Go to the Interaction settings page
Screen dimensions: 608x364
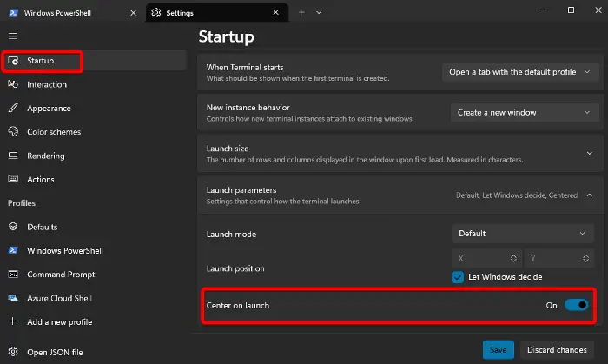94,84
